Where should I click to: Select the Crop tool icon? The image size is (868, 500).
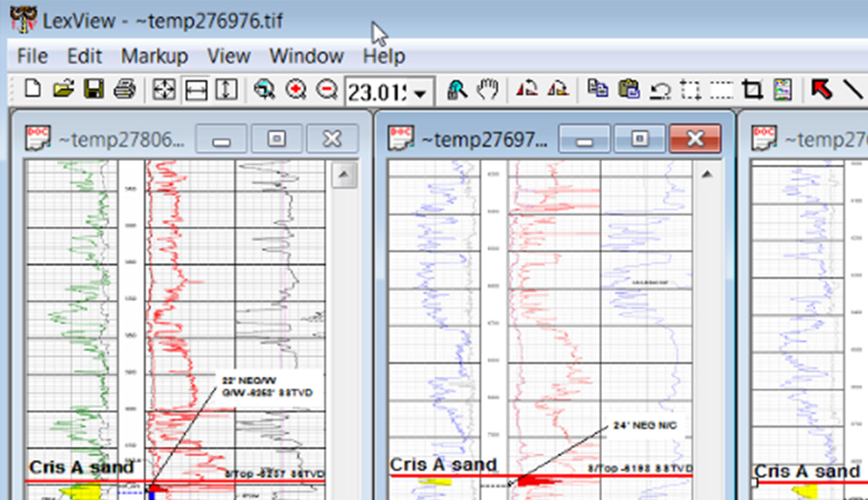tap(752, 90)
